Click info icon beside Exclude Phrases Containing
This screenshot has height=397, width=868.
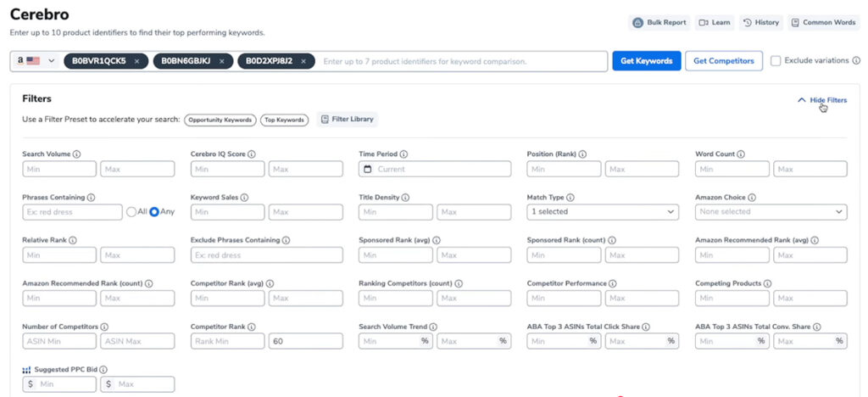point(286,240)
